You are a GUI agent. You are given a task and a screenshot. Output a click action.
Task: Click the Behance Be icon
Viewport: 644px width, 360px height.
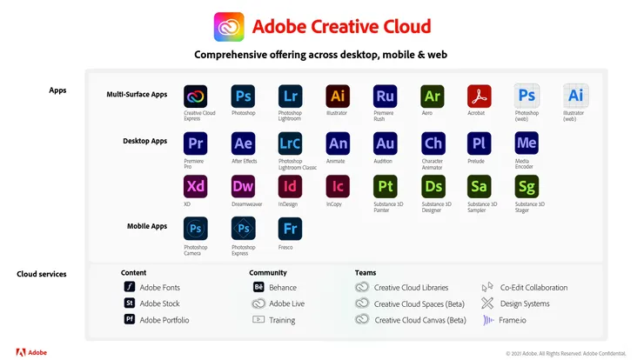pyautogui.click(x=258, y=287)
